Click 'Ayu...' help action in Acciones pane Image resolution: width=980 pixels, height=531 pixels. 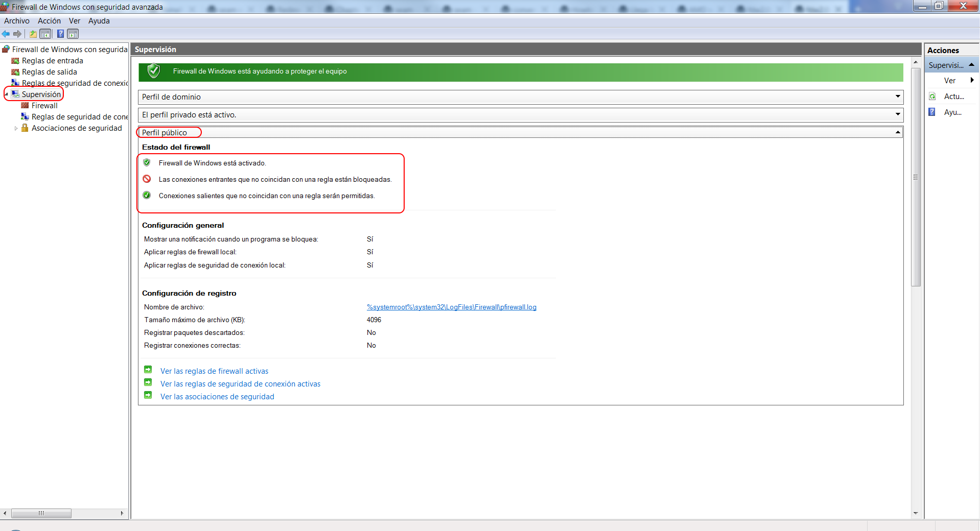click(952, 112)
